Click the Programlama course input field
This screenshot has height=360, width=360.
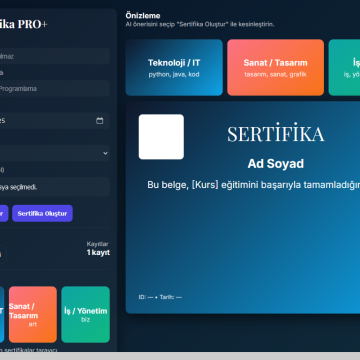(x=55, y=89)
